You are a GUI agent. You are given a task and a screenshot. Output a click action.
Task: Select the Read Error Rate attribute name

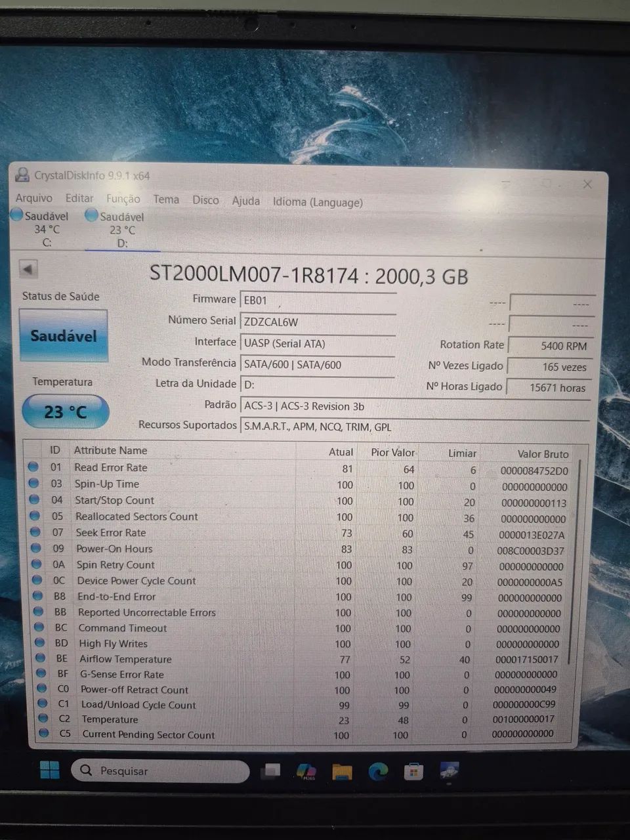[x=111, y=467]
